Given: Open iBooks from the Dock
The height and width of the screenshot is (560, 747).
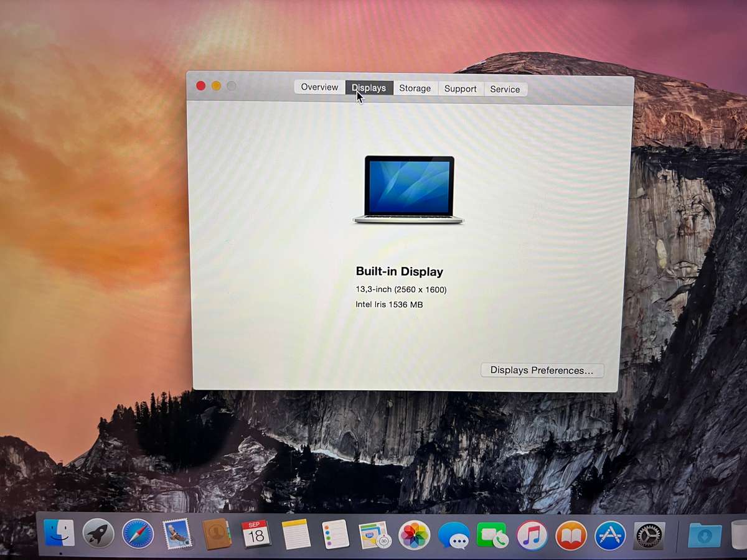Looking at the screenshot, I should (x=571, y=534).
